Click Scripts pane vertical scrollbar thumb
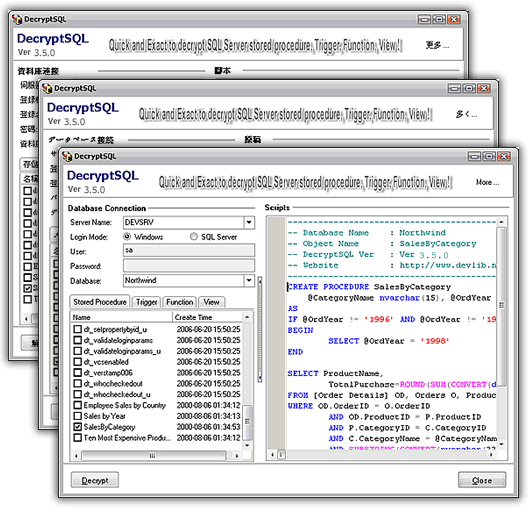 coord(502,306)
